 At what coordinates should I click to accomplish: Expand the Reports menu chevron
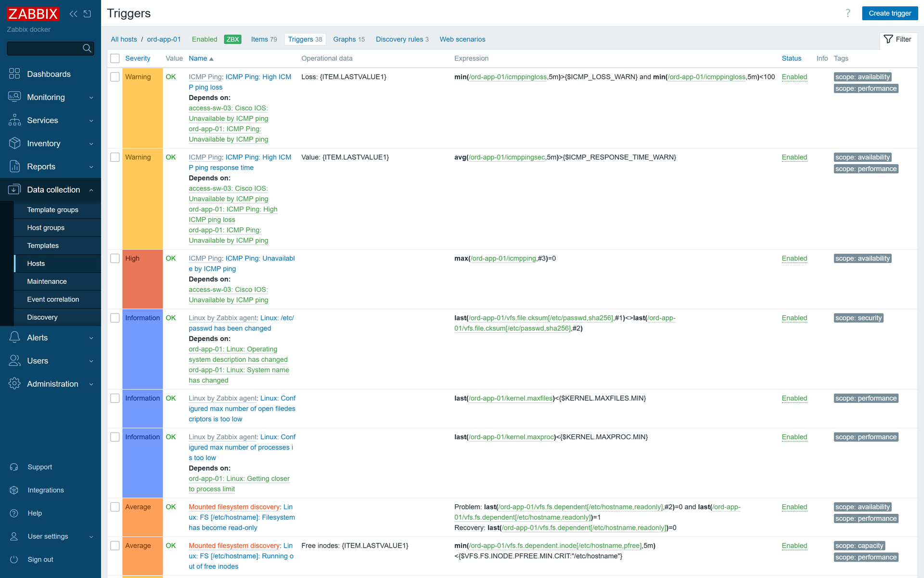pyautogui.click(x=91, y=167)
